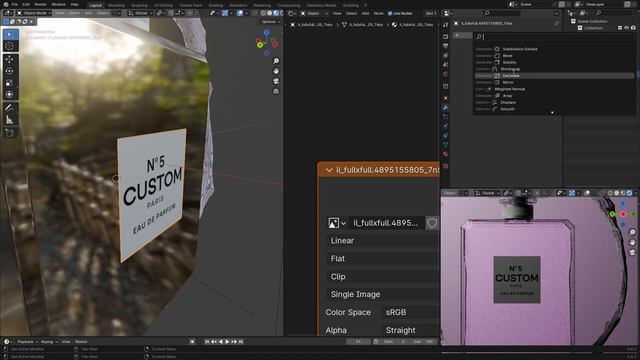Open the Straight Alpha dropdown

410,330
